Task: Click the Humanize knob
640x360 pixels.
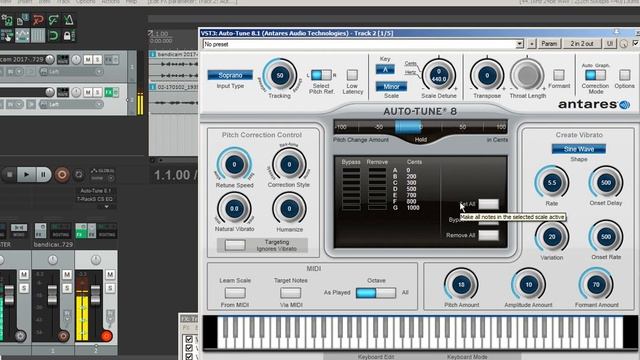Action: pos(289,209)
